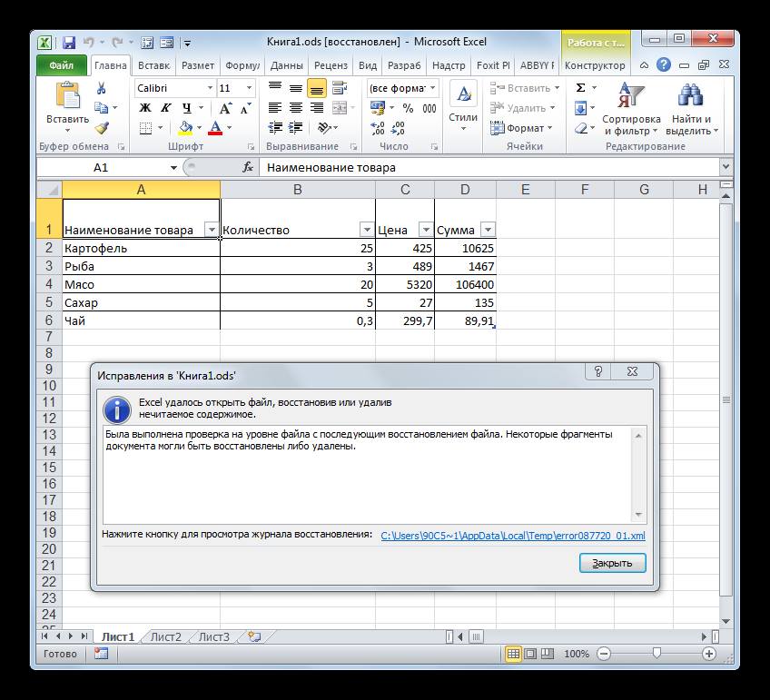Increase font size with large A icon
Viewport: 770px width, 700px height.
(x=225, y=108)
